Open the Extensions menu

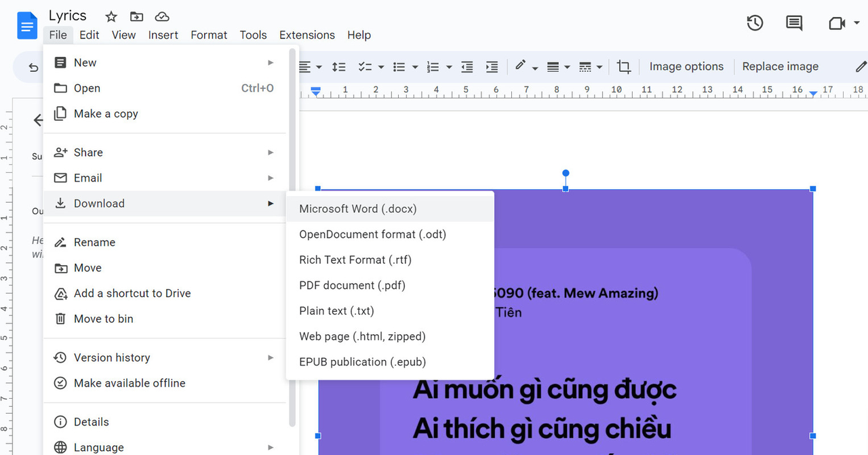(307, 35)
